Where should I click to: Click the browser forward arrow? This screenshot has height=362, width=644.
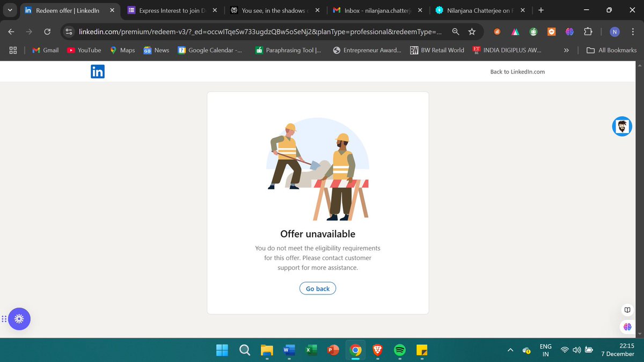pos(29,32)
